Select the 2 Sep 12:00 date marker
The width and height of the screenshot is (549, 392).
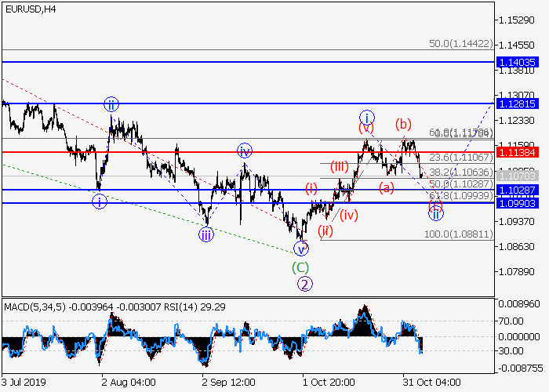(229, 382)
